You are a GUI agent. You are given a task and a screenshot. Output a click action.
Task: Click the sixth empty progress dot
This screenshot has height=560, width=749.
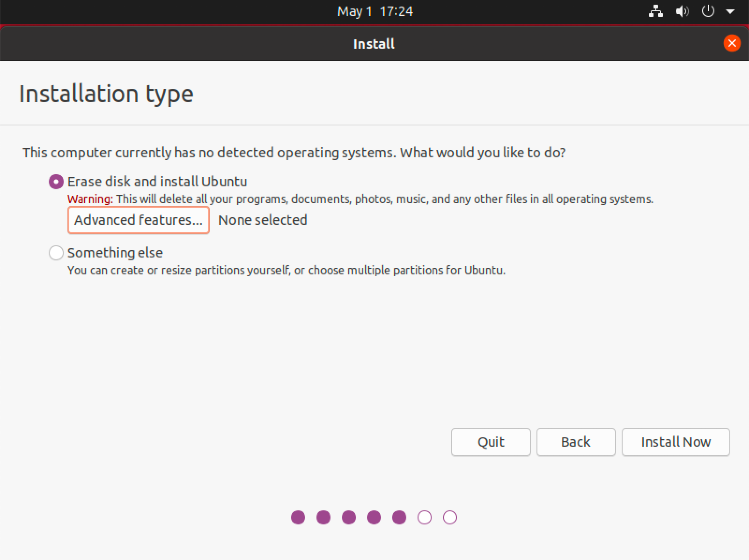[425, 517]
